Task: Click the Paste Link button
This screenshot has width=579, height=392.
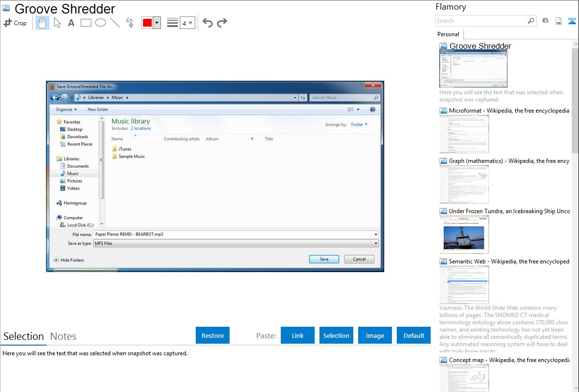Action: point(298,335)
